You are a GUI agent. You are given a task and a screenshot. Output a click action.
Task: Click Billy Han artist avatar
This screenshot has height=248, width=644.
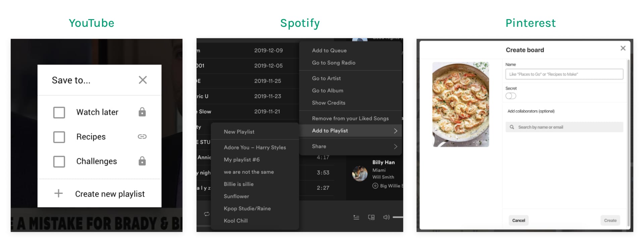click(x=360, y=174)
